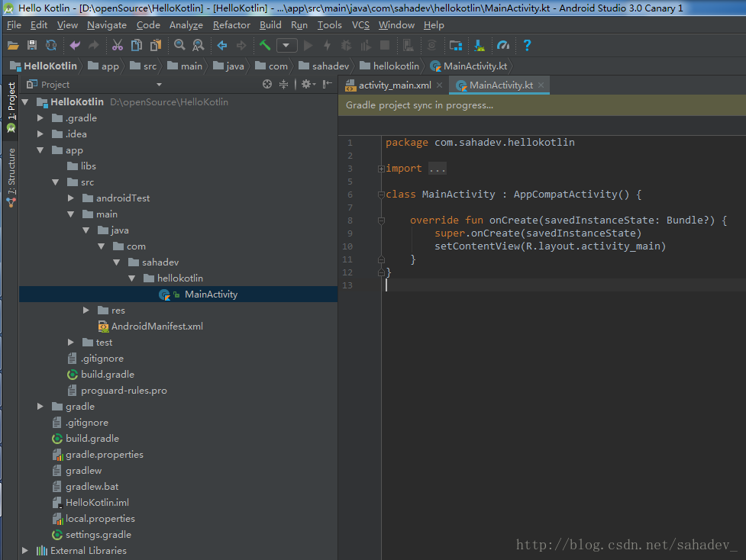This screenshot has width=746, height=560.
Task: Click the Replace icon in toolbar
Action: point(198,46)
